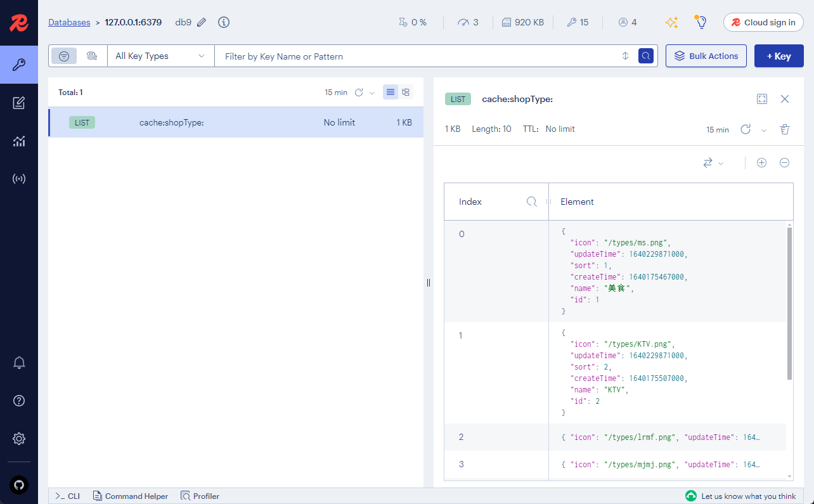Open the Workbench editor icon in sidebar
Image resolution: width=814 pixels, height=504 pixels.
coord(19,103)
